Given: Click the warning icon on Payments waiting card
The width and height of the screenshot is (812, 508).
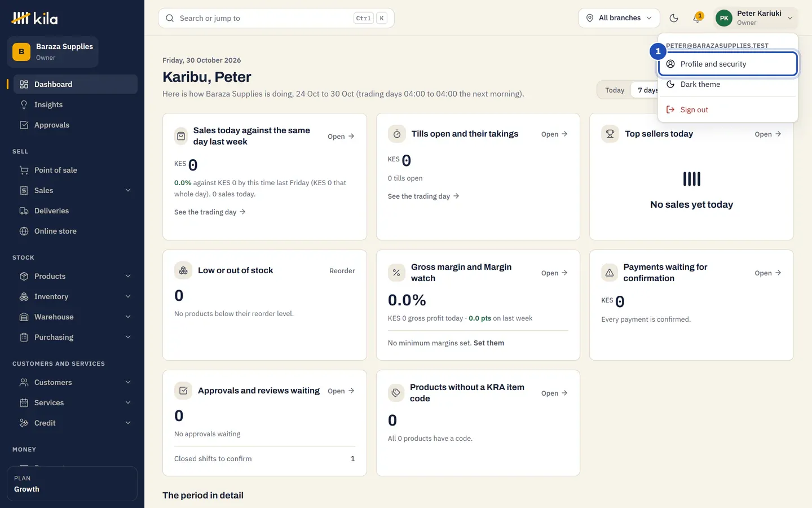Looking at the screenshot, I should pyautogui.click(x=610, y=273).
